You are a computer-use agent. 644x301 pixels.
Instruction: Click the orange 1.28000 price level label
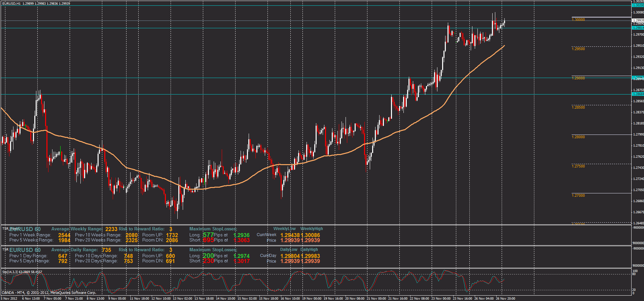pyautogui.click(x=578, y=137)
